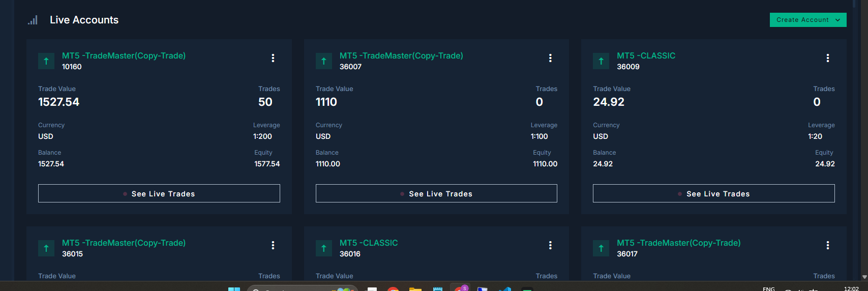Screen dimensions: 868x291
Task: Open the three-dot menu for account 36015
Action: tap(273, 245)
